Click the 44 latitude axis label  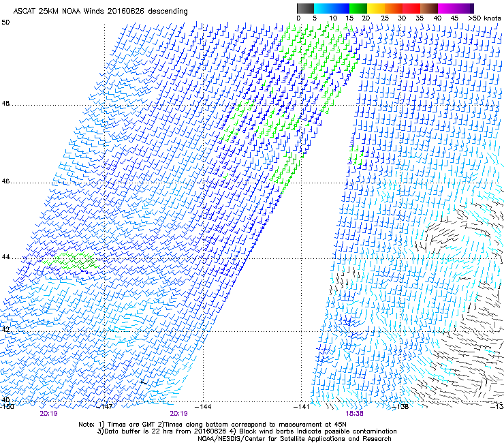tap(5, 257)
